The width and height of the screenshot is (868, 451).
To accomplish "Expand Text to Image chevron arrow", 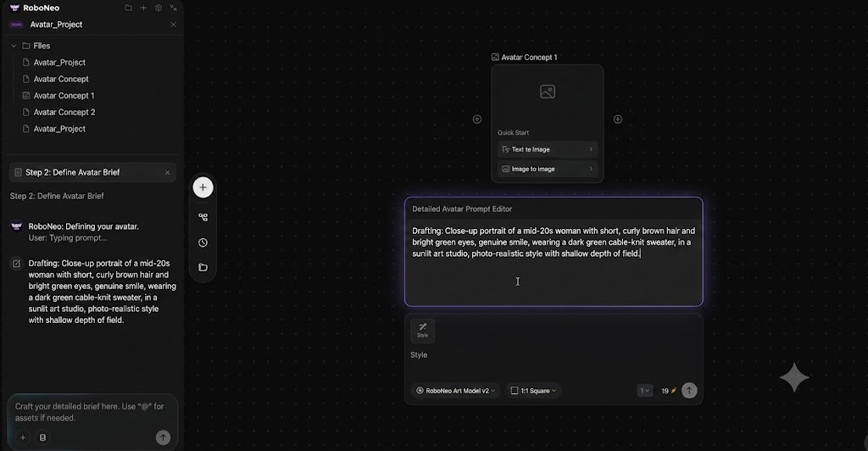I will tap(591, 149).
